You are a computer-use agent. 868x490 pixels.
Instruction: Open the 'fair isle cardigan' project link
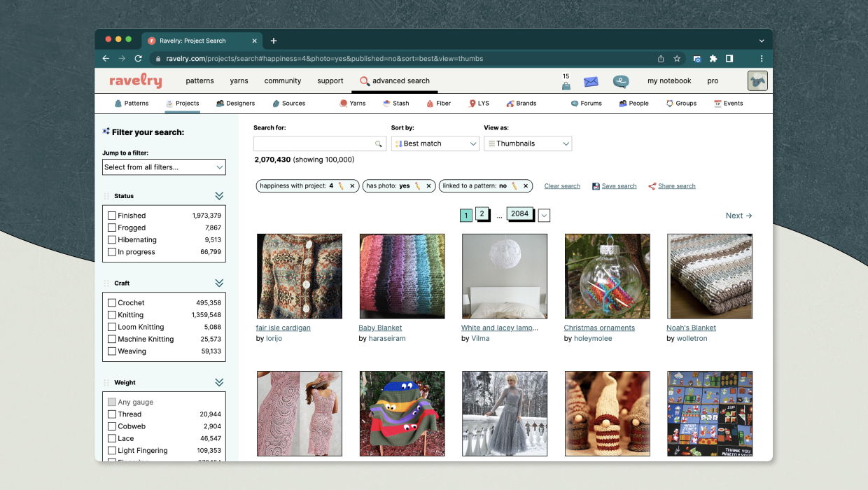pos(283,327)
